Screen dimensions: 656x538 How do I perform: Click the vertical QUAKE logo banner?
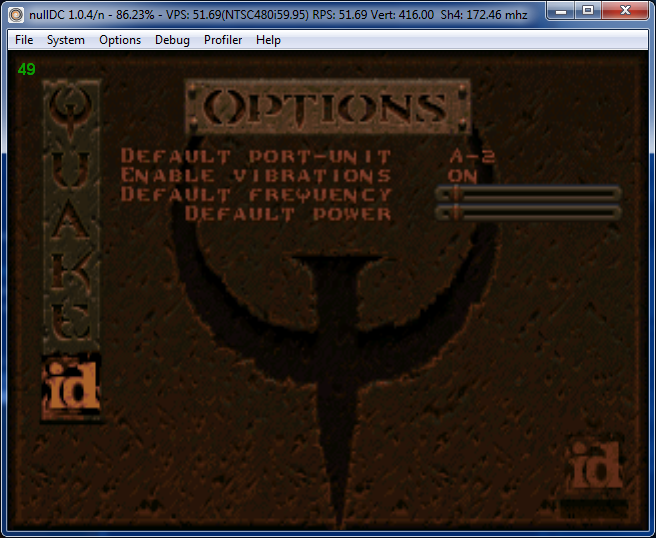pos(71,215)
